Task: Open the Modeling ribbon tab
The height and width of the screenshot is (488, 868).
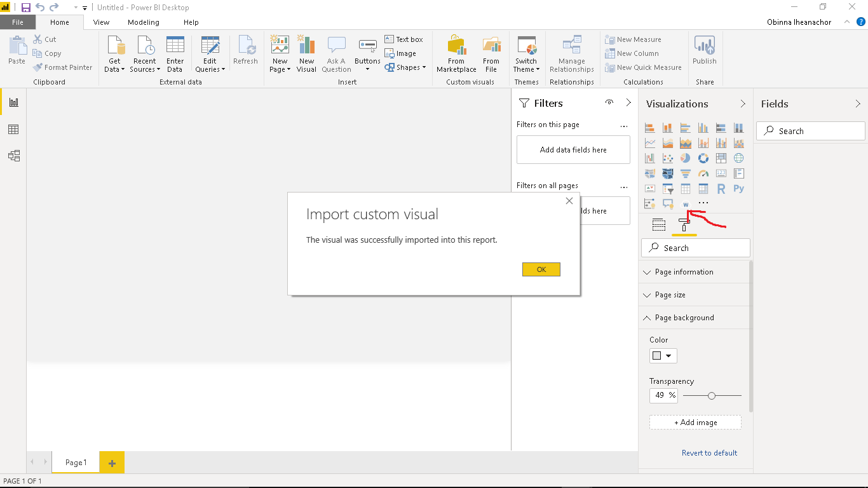Action: 144,22
